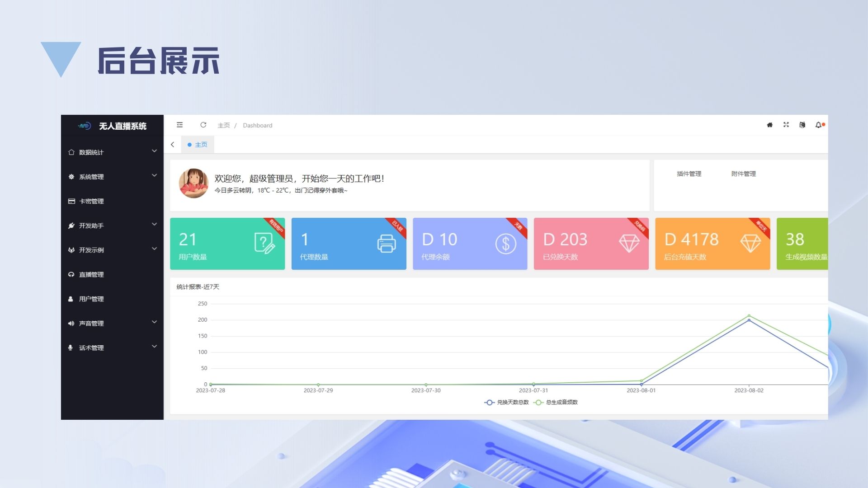
Task: Click the home icon at top right
Action: [x=769, y=125]
